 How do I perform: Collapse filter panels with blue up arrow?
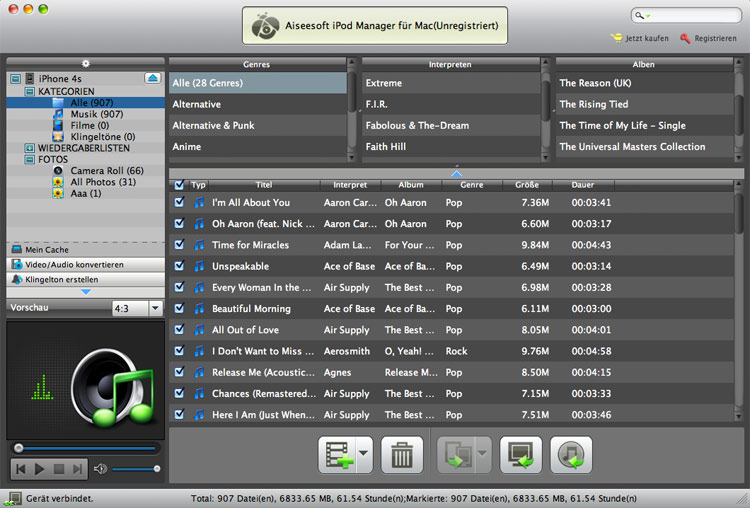tap(456, 174)
